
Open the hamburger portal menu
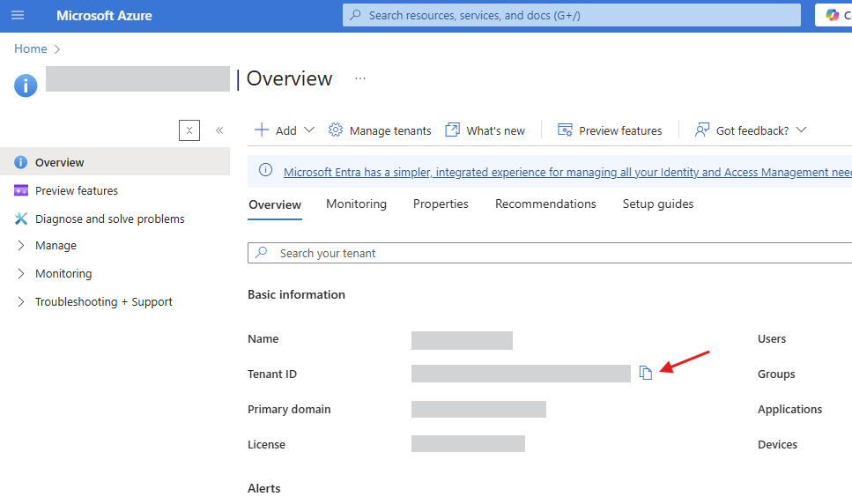pos(18,15)
